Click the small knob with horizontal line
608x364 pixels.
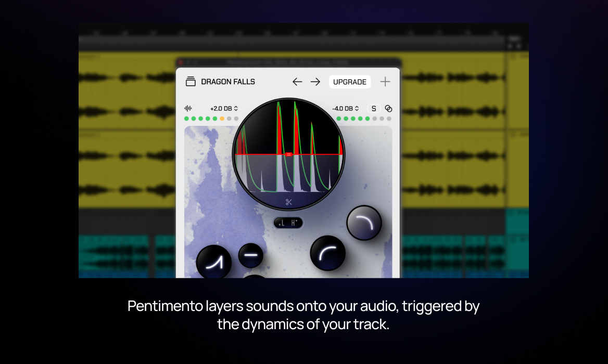(250, 255)
